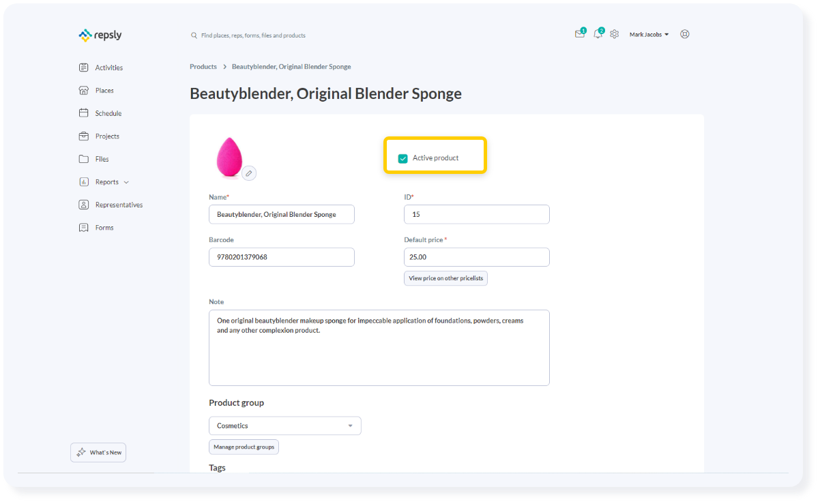Click the Files folder icon

(84, 159)
